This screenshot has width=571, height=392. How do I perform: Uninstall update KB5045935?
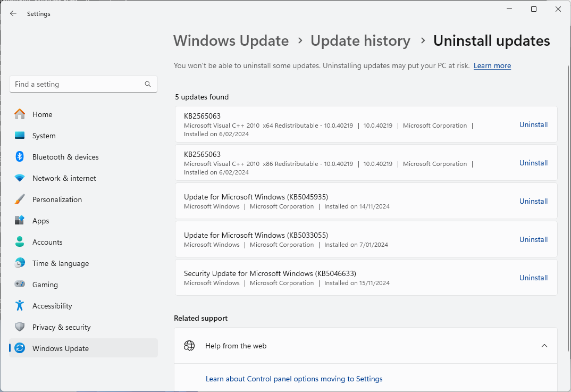(533, 201)
